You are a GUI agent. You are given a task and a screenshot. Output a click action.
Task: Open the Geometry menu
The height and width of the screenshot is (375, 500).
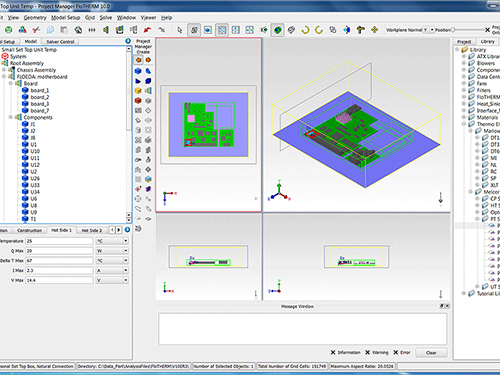point(35,18)
